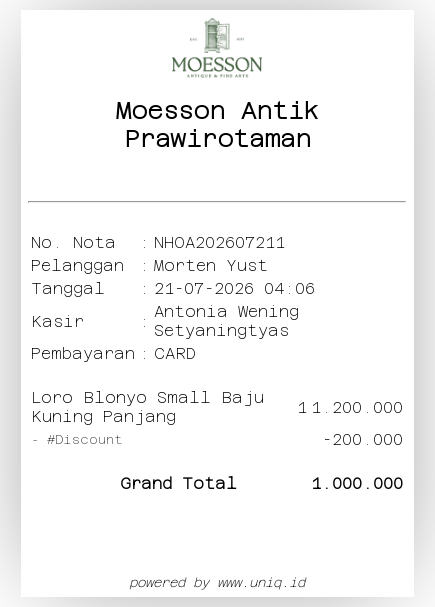This screenshot has width=435, height=607.
Task: Select cashier name Antonia Wening Setyaningtyas
Action: 226,321
